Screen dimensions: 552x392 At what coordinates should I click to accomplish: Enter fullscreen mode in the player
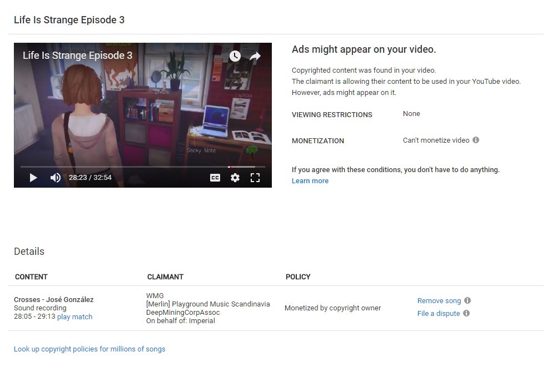[255, 178]
